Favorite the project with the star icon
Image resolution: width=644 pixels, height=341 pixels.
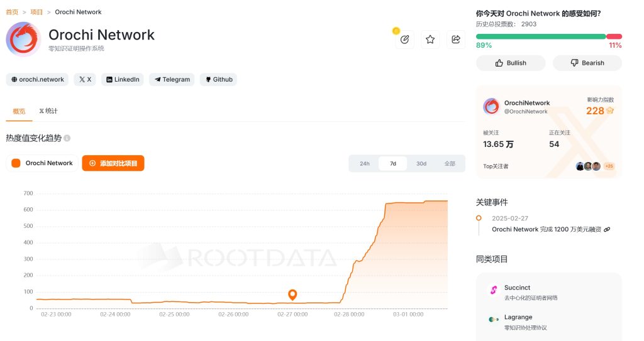coord(430,40)
